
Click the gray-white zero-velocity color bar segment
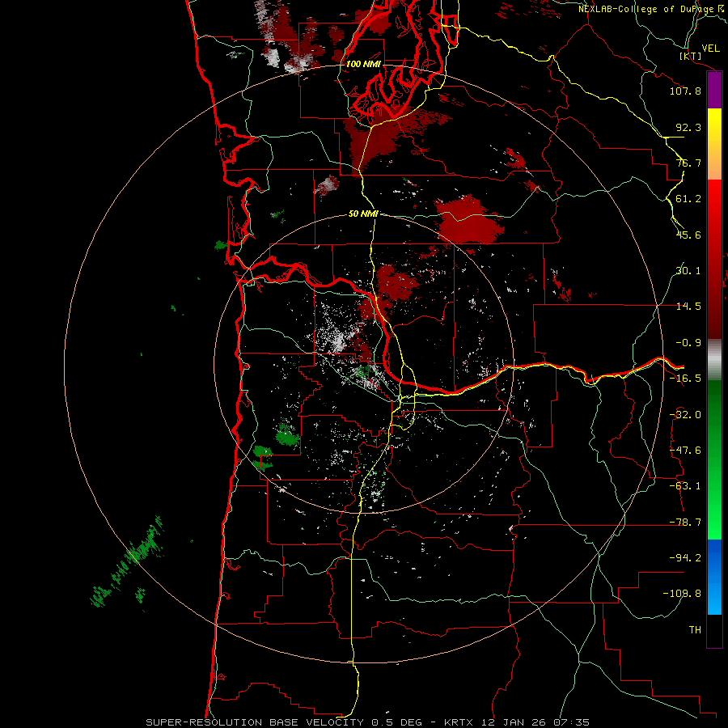[714, 360]
